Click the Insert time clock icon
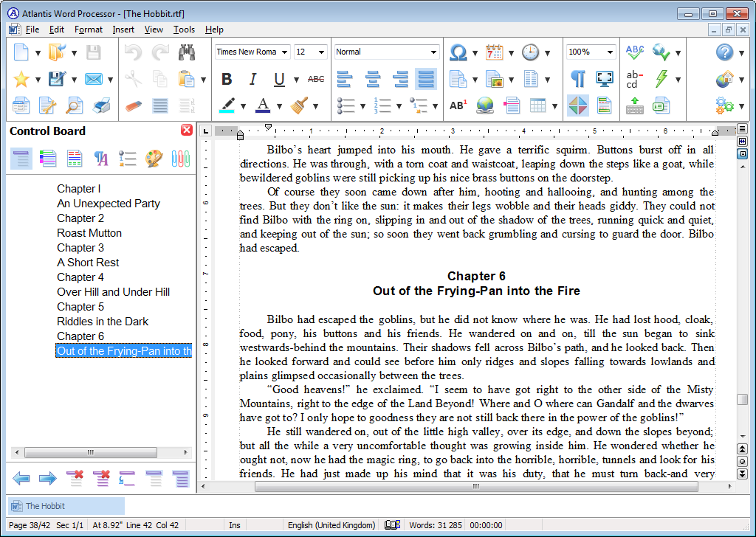Screen dimensions: 756x537 click(x=530, y=52)
